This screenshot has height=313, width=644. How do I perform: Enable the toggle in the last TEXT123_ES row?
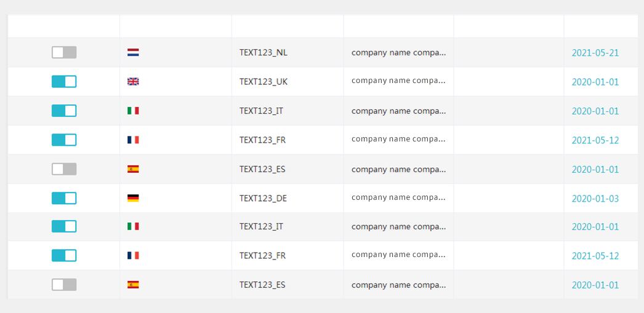tap(64, 285)
